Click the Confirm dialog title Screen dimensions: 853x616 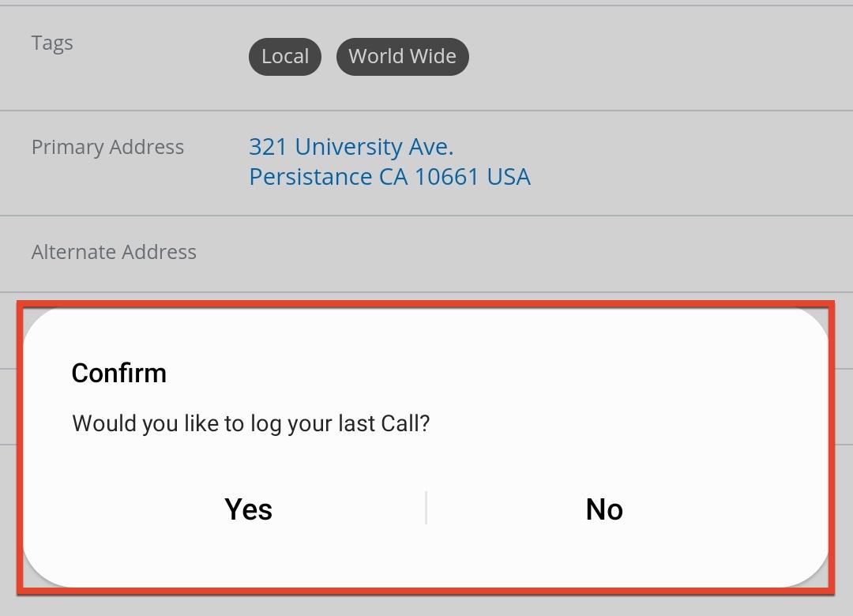point(118,373)
